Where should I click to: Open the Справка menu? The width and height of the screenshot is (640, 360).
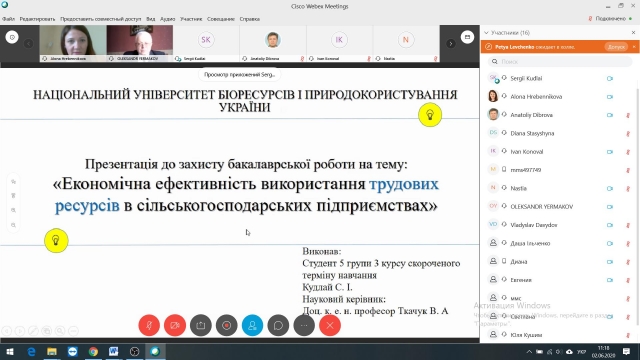point(250,19)
